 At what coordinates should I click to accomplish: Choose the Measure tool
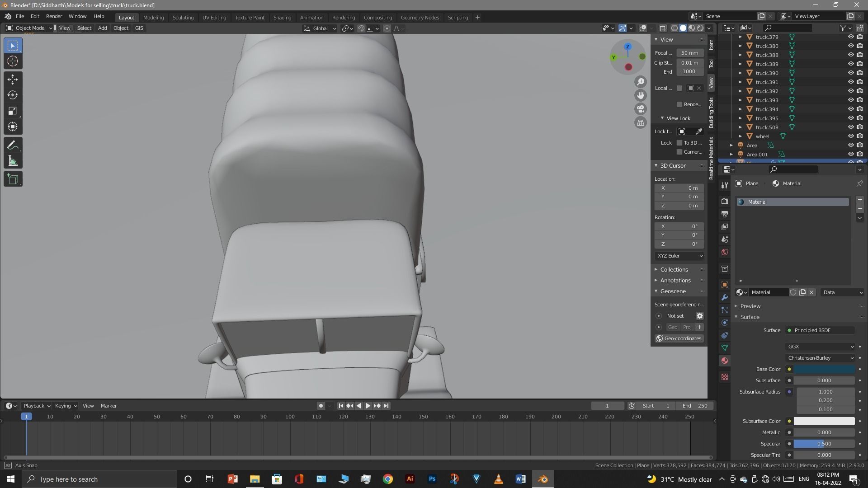click(13, 161)
